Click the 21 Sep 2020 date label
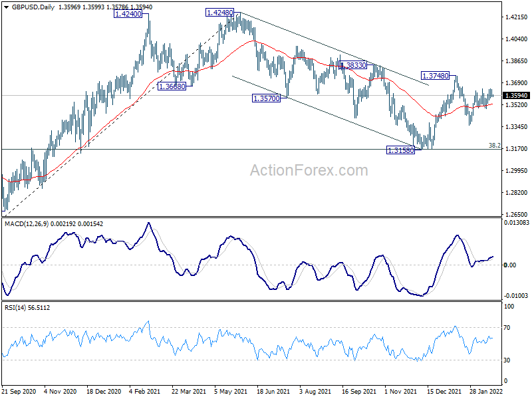The image size is (532, 399). tap(19, 392)
